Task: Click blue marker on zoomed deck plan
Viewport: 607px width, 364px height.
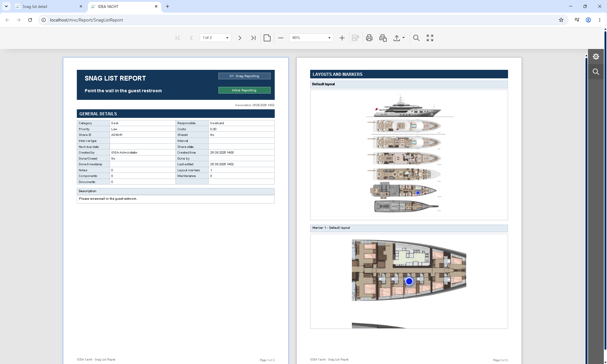Action: [x=409, y=281]
